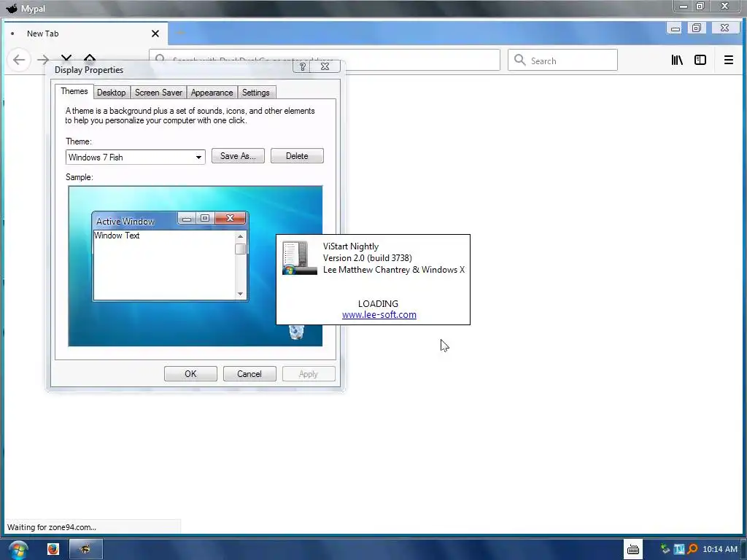This screenshot has height=560, width=747.
Task: Click the ViStart computer icon in splash
Action: (300, 257)
